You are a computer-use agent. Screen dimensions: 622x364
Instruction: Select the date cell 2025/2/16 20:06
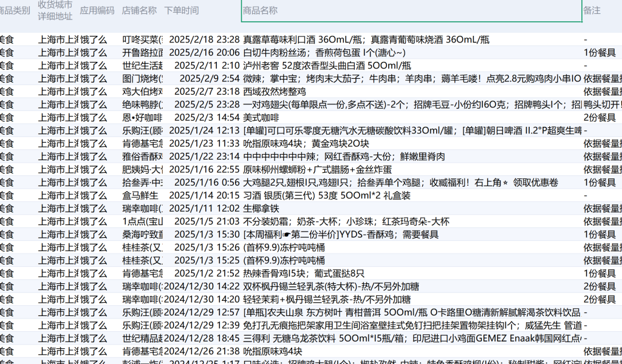(204, 53)
